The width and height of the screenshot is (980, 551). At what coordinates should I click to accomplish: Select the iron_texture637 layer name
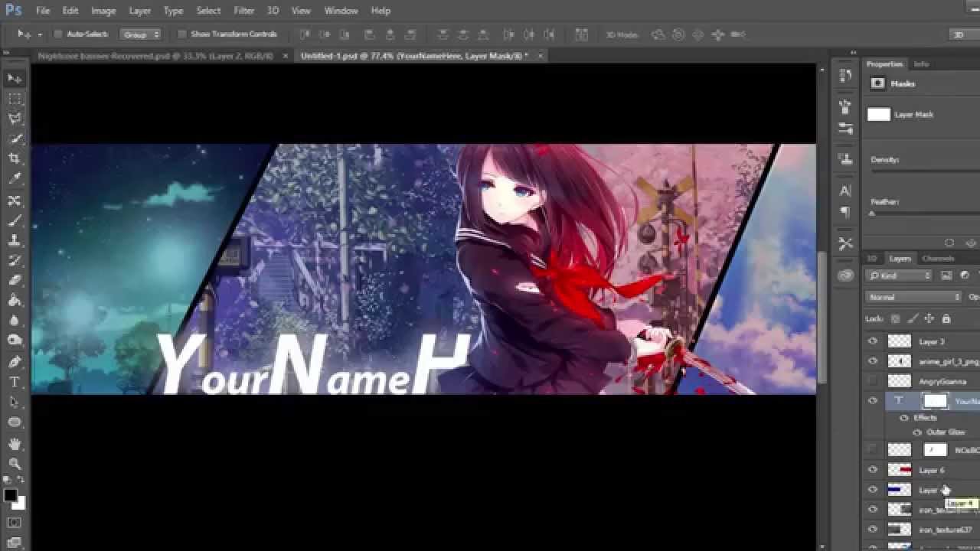tap(946, 529)
